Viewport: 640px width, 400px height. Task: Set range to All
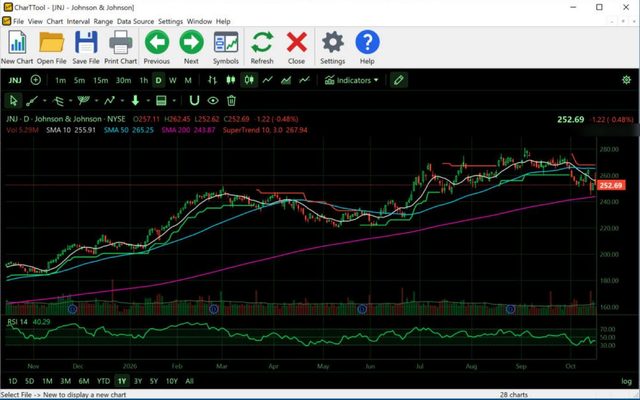[189, 381]
